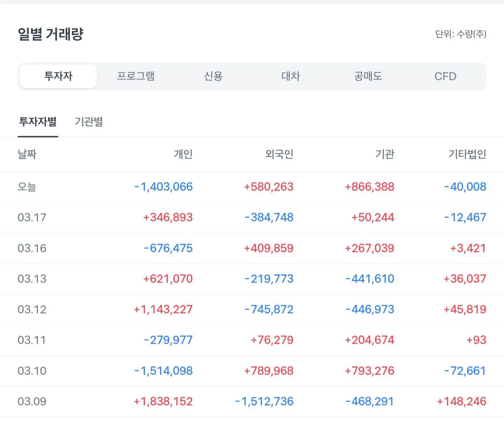Click the 기타법인 column header
Image resolution: width=504 pixels, height=422 pixels.
coord(467,154)
